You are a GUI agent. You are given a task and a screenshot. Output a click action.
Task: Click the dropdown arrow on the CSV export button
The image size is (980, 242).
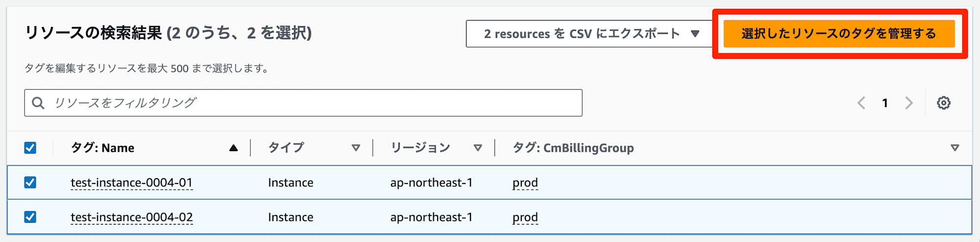pyautogui.click(x=695, y=34)
